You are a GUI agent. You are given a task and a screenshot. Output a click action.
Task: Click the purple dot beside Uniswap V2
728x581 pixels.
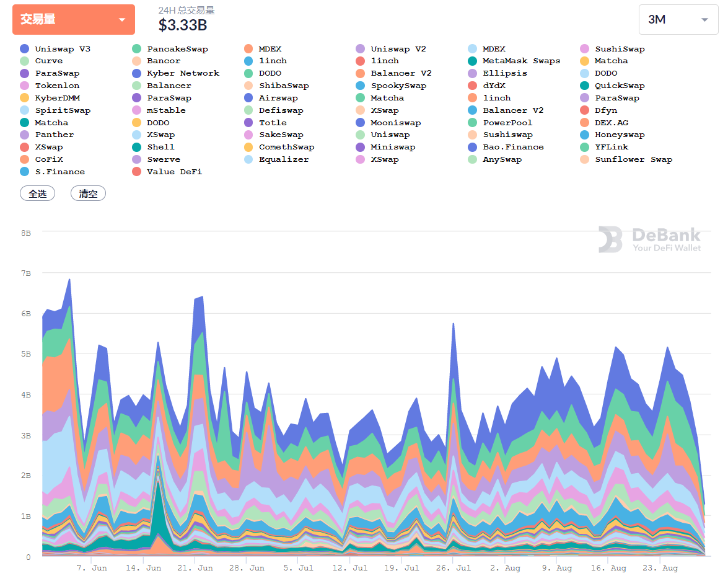360,49
